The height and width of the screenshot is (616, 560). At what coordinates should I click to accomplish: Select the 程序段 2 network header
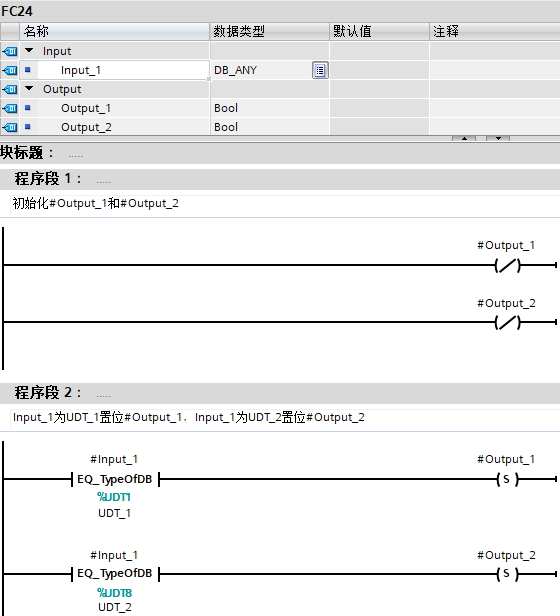pyautogui.click(x=280, y=393)
